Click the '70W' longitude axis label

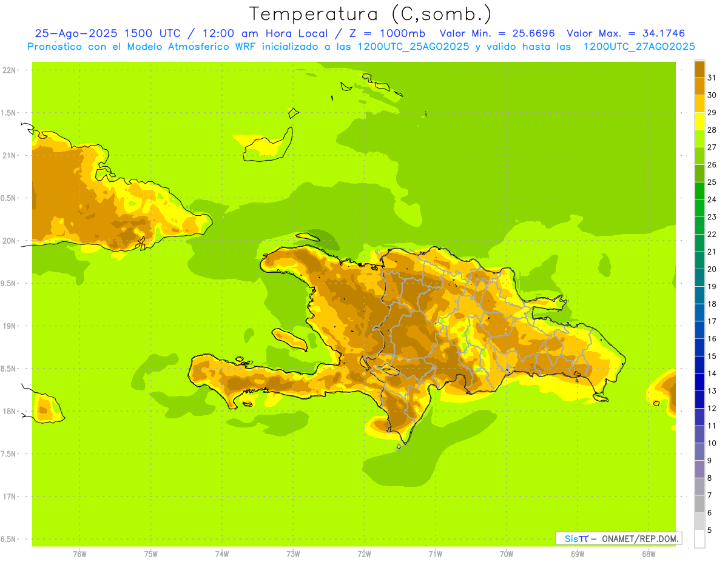(507, 554)
